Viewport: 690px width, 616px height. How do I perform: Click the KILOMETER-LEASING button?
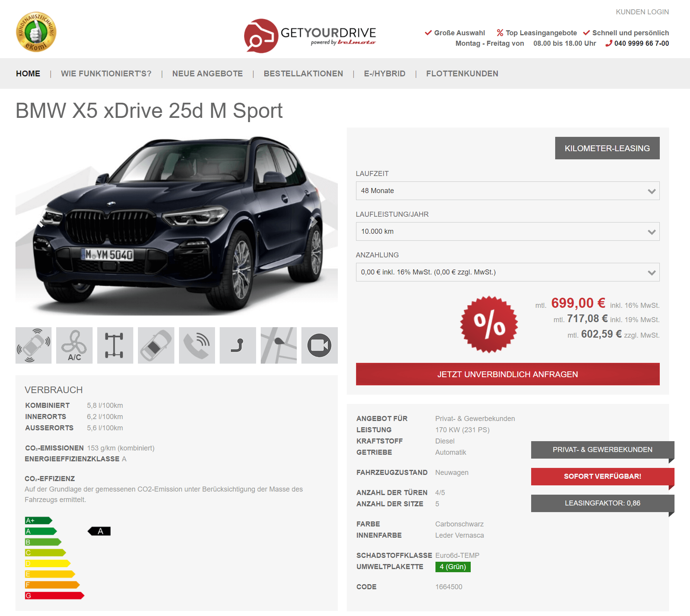coord(607,148)
